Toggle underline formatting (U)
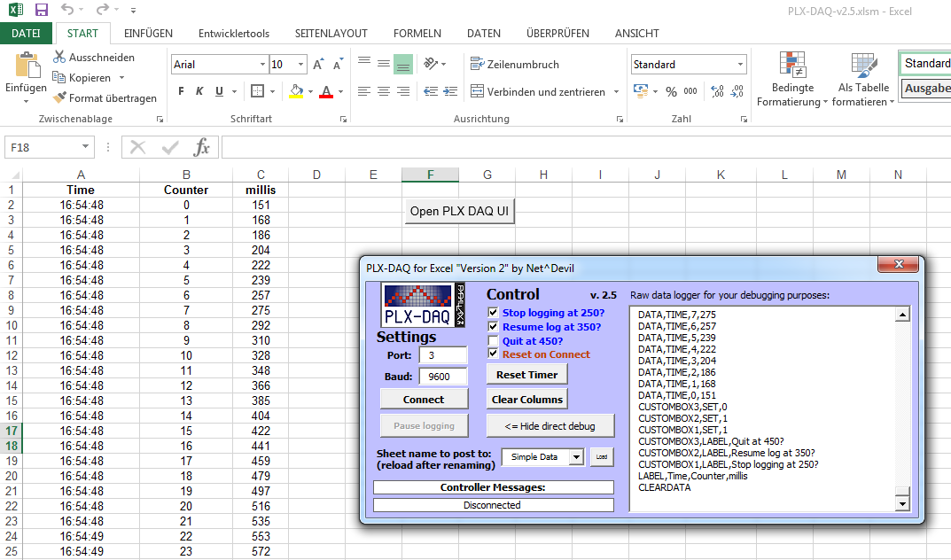 [x=219, y=91]
